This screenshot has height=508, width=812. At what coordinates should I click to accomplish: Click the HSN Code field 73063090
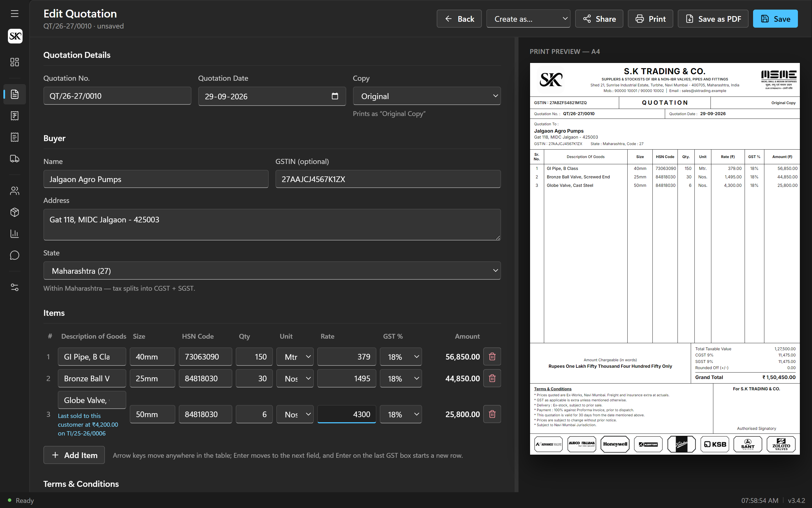tap(205, 356)
